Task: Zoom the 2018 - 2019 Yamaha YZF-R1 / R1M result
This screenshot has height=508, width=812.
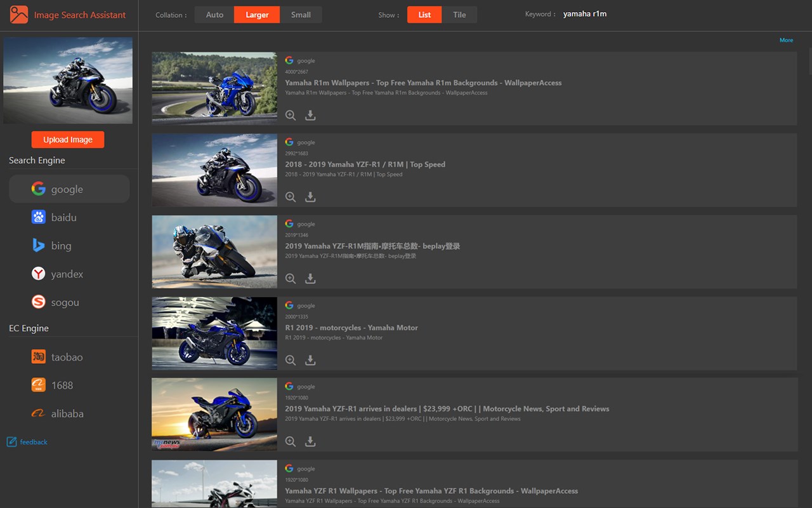Action: (x=291, y=197)
